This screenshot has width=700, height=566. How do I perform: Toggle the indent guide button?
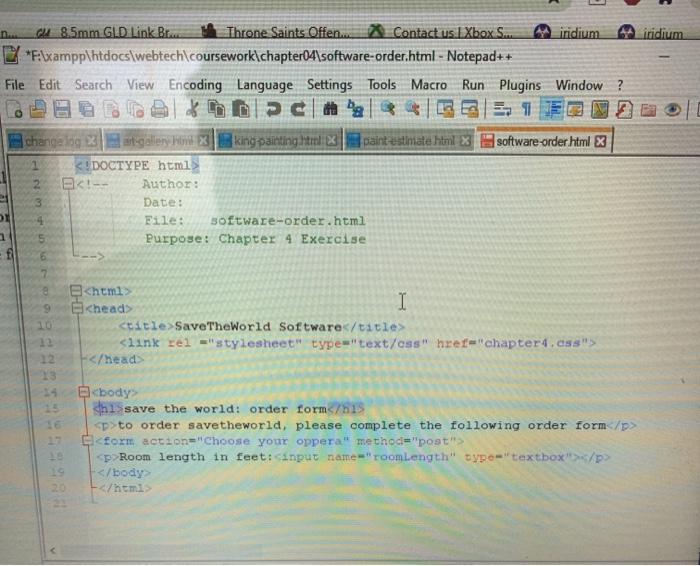(551, 109)
